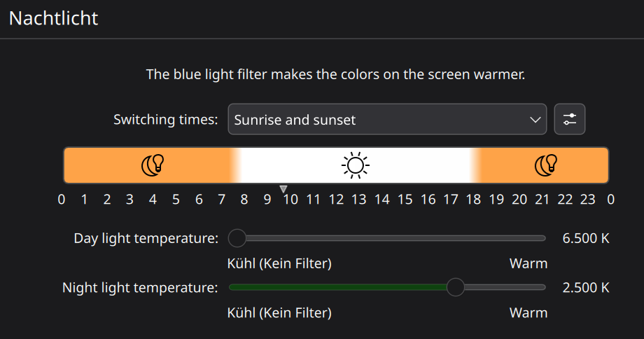Screen dimensions: 644x339
Task: Click the right moon and bulb icon
Action: [x=545, y=165]
